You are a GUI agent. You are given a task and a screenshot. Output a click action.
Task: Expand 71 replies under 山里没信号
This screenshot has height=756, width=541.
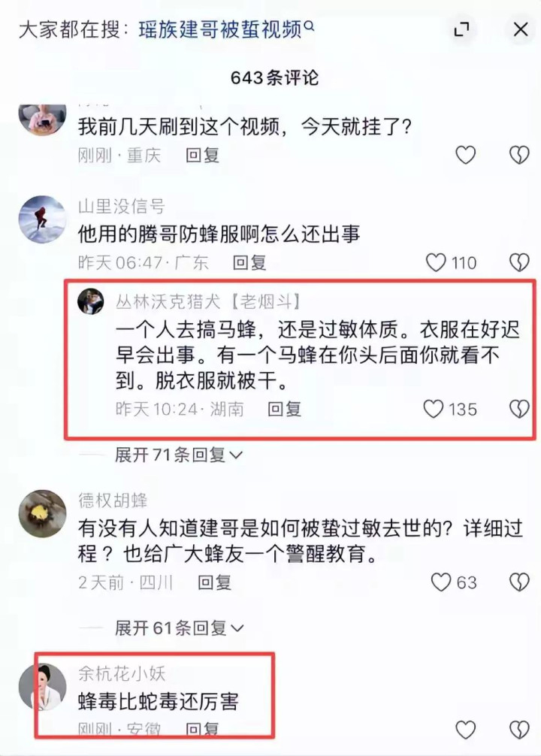coord(178,454)
